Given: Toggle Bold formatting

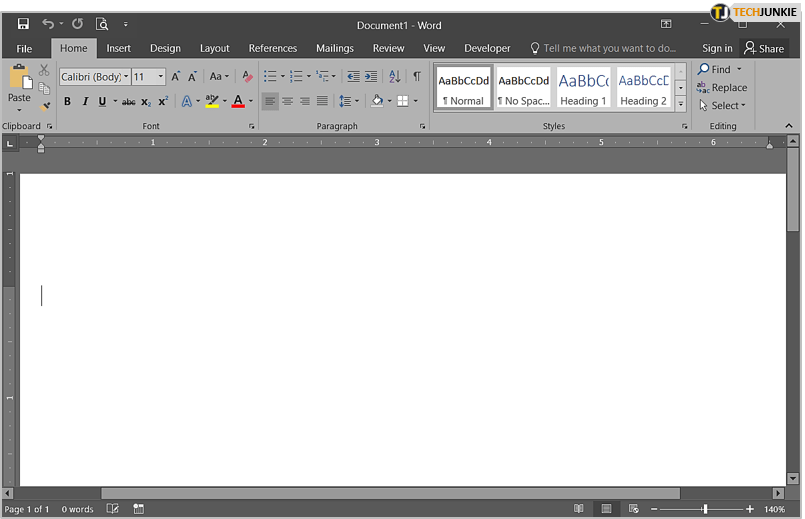Looking at the screenshot, I should pyautogui.click(x=67, y=101).
